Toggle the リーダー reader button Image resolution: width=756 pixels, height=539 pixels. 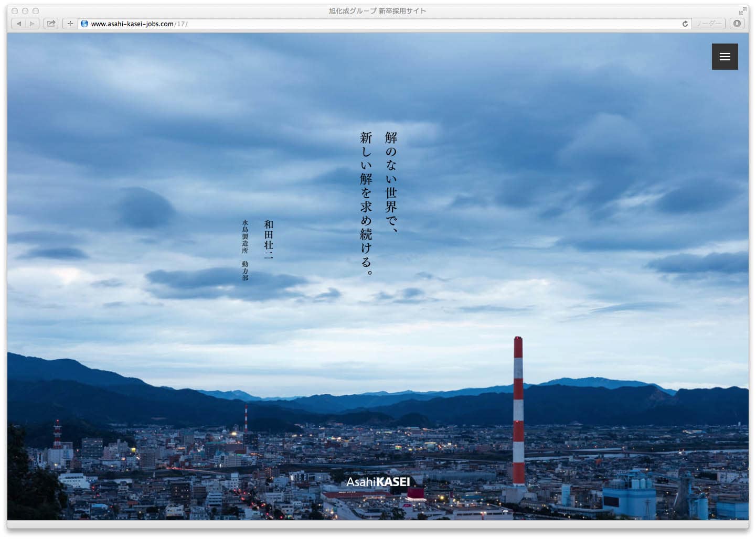[708, 24]
